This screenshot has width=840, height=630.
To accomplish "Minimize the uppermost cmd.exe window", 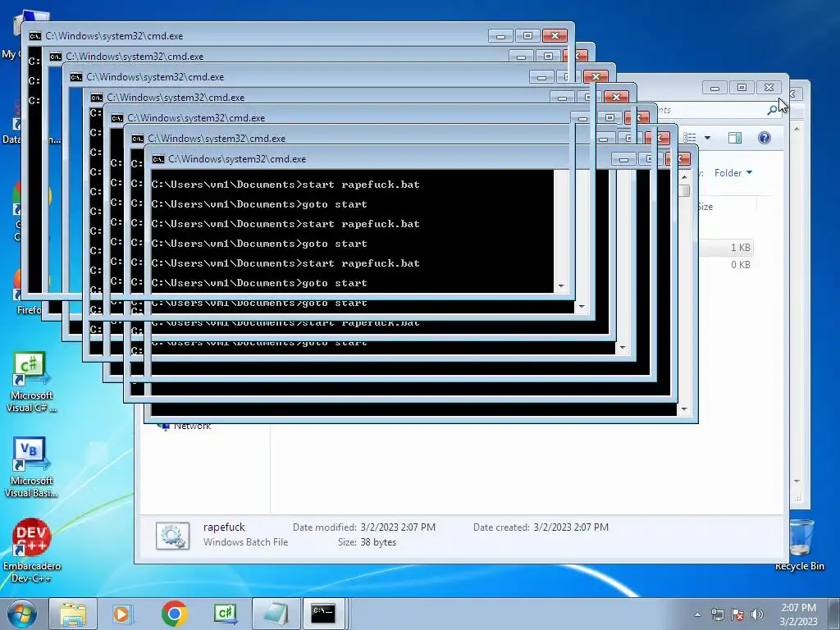I will coord(501,36).
